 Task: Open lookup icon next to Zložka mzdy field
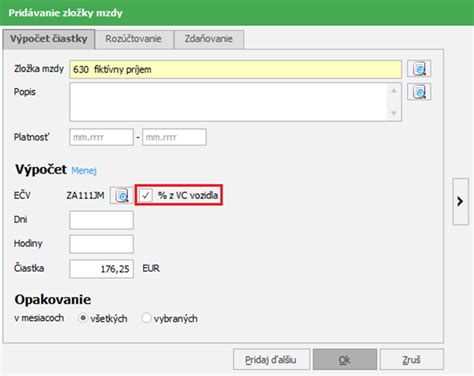[x=419, y=69]
